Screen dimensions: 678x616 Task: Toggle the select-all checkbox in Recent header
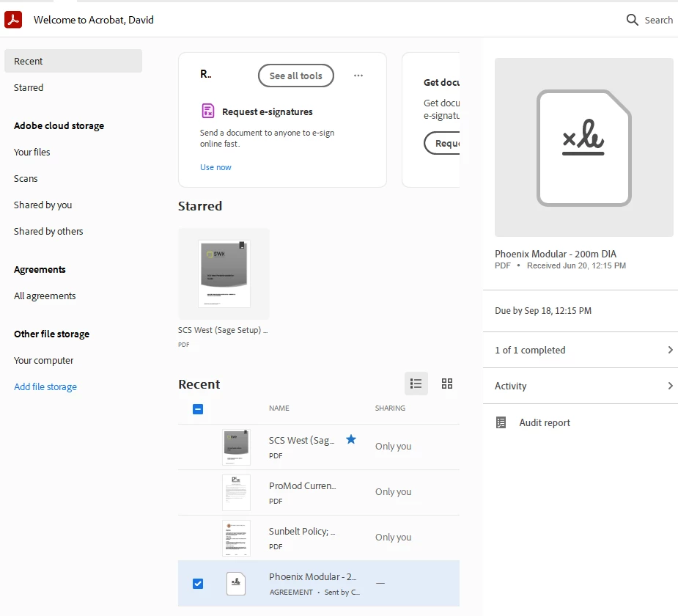pos(198,408)
